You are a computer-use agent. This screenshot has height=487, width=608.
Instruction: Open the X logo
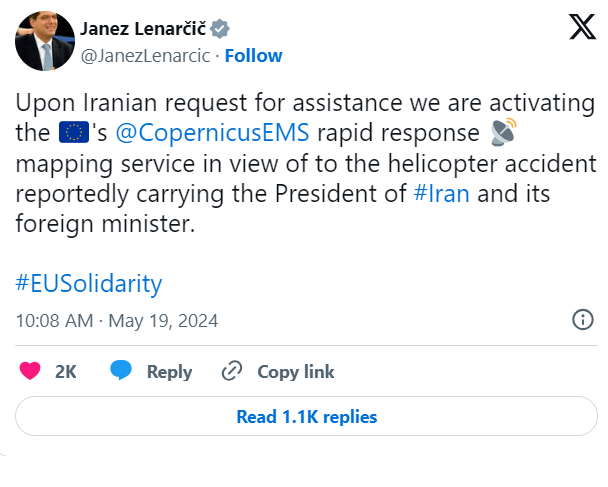point(582,27)
